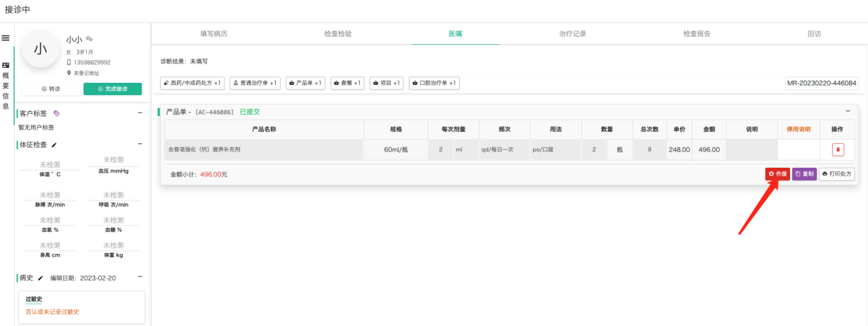
Task: Click the phone number 13598829992
Action: click(92, 62)
